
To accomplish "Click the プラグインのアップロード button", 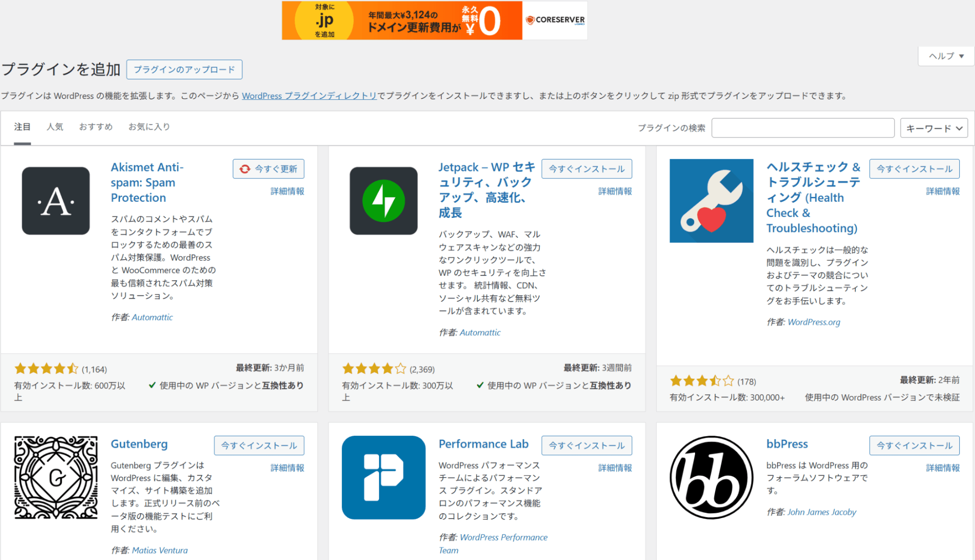I will click(184, 69).
